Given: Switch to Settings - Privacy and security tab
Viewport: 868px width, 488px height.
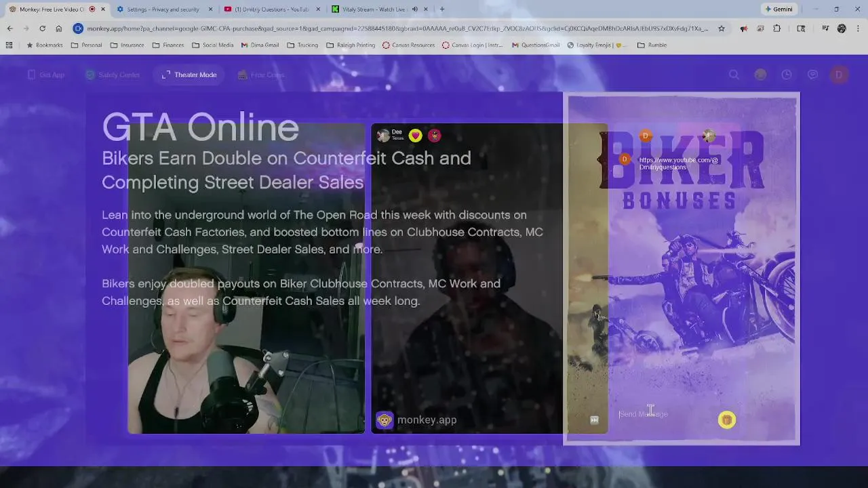Looking at the screenshot, I should 163,9.
